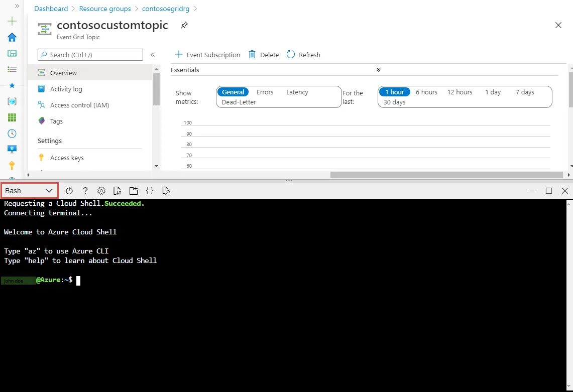Go to contosoegridrg breadcrumb

coord(166,9)
